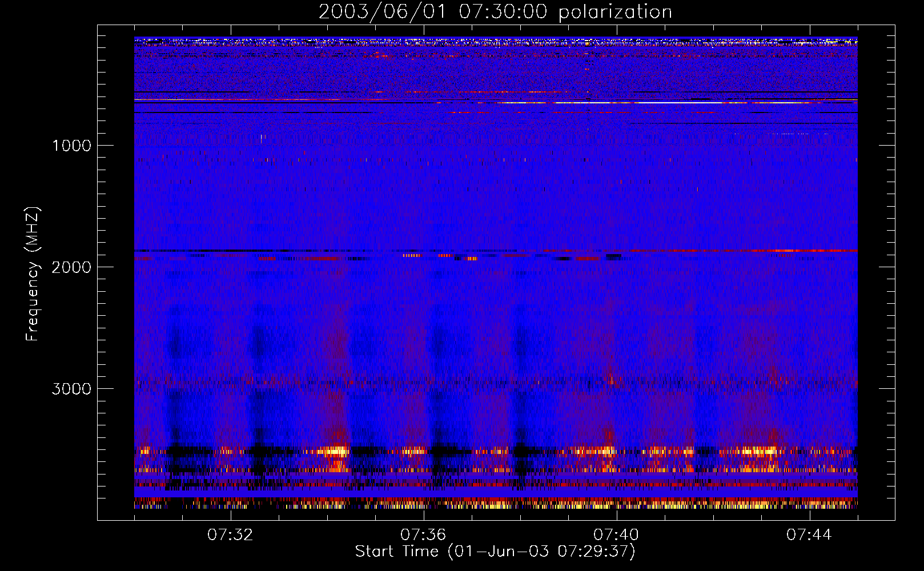924x571 pixels.
Task: Click the plot title '2003/06/01 07:30:00 polarization'
Action: [495, 11]
